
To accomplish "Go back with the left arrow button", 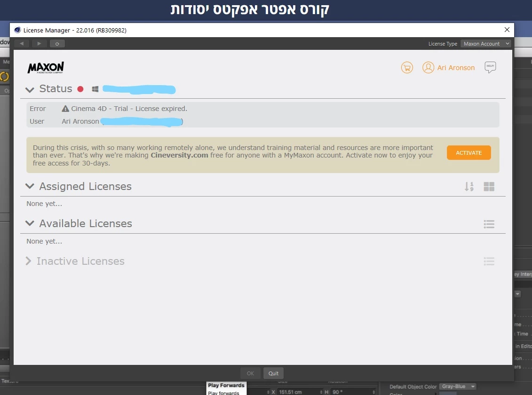I will 22,44.
